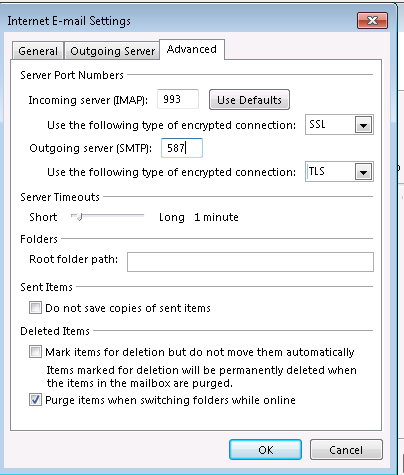
Task: Click the SSL text in the incoming encryption combo box
Action: pyautogui.click(x=317, y=124)
